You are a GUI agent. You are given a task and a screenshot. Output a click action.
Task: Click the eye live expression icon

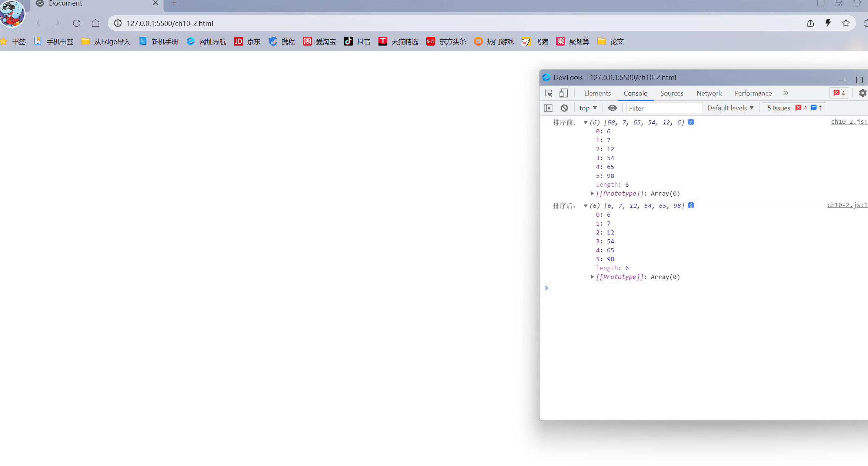click(612, 108)
